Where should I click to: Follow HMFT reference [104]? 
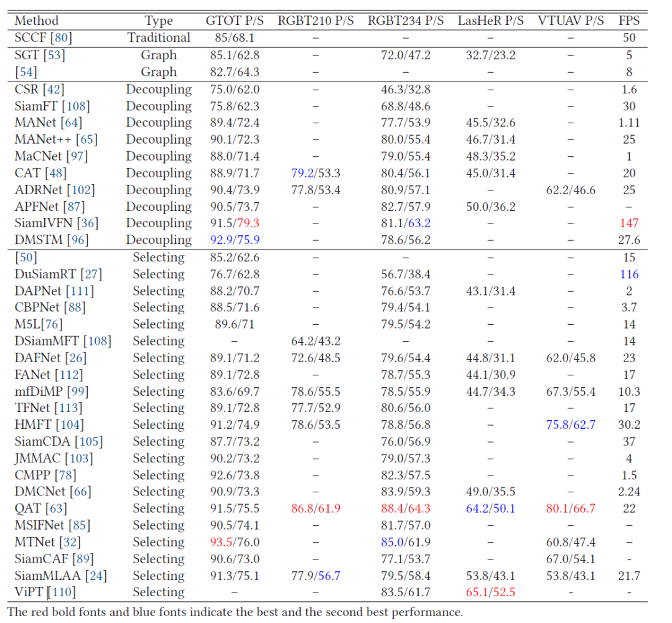tap(70, 424)
